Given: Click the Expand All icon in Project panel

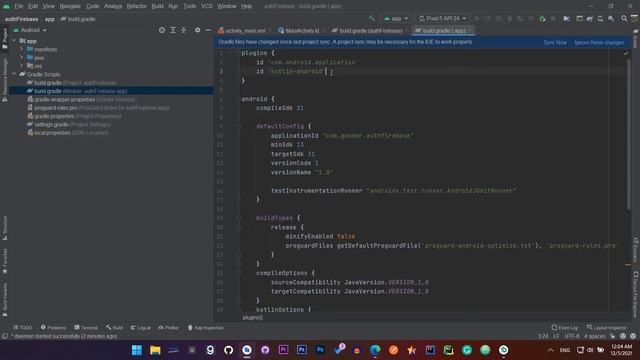Looking at the screenshot, I should point(173,30).
